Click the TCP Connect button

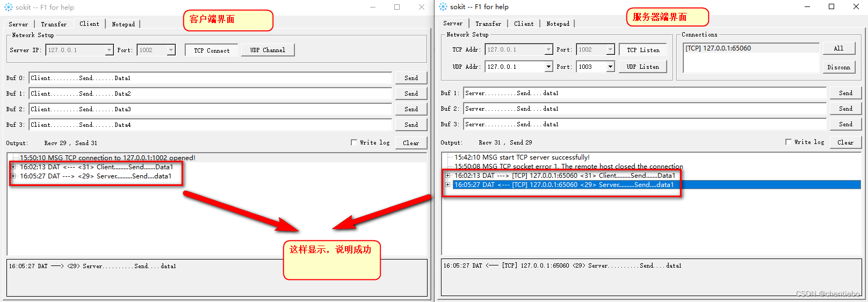pyautogui.click(x=212, y=51)
